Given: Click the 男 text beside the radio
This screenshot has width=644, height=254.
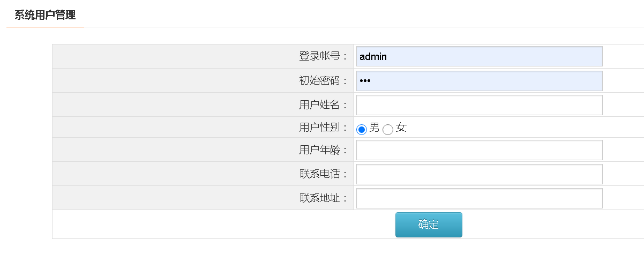Looking at the screenshot, I should [374, 128].
